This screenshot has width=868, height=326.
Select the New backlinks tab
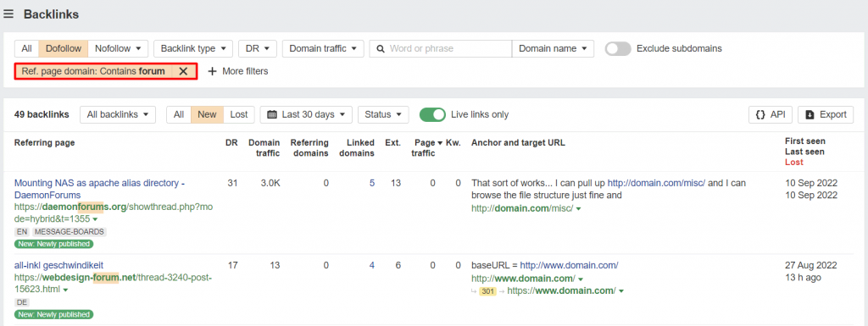tap(207, 114)
